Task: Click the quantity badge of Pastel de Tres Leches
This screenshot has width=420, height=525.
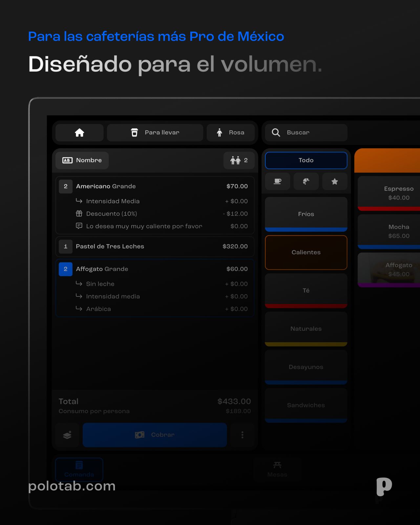Action: (66, 246)
